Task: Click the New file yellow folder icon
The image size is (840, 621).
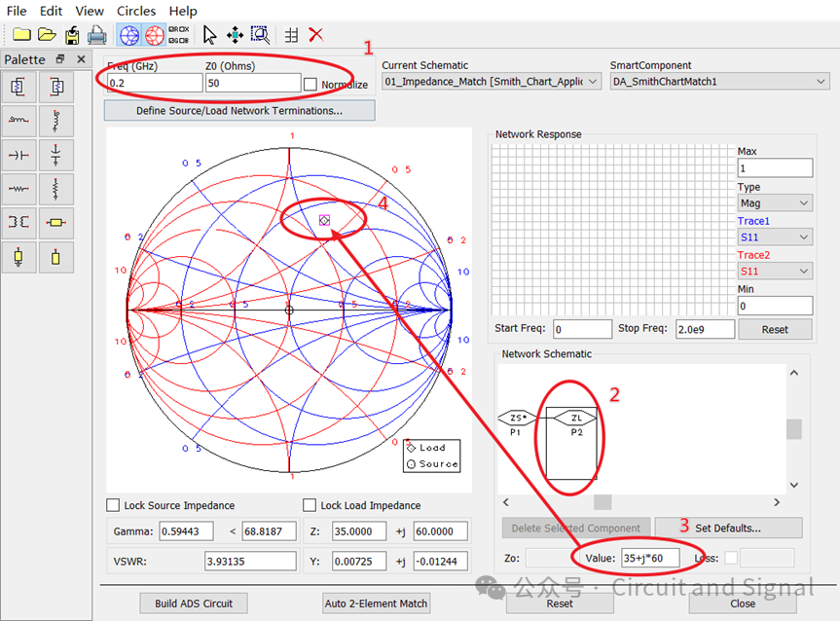Action: 21,35
